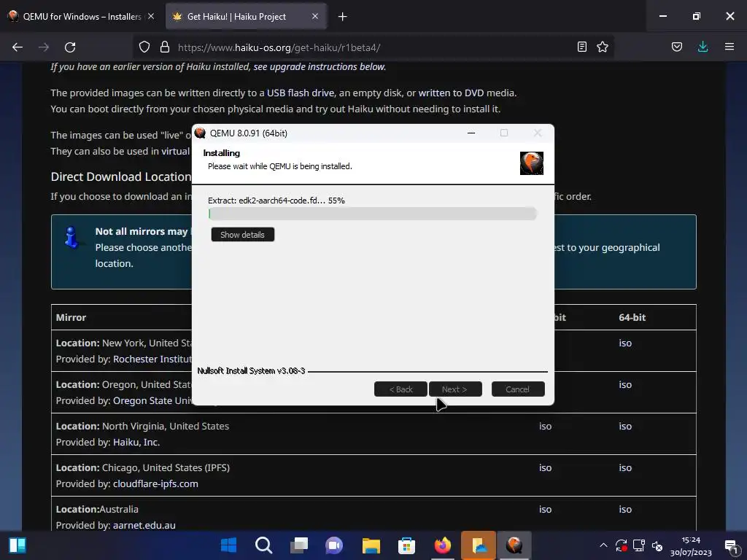Image resolution: width=747 pixels, height=560 pixels.
Task: Open Firefox downloads panel
Action: tap(703, 47)
